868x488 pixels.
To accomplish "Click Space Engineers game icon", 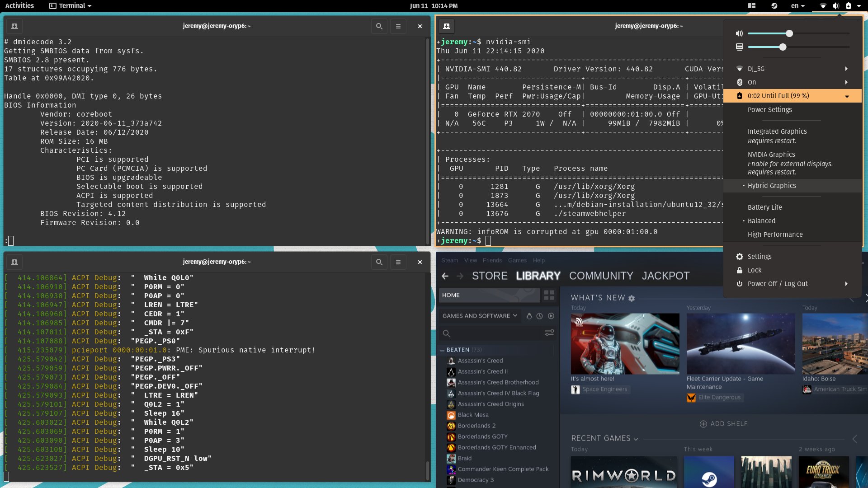I will pos(576,389).
